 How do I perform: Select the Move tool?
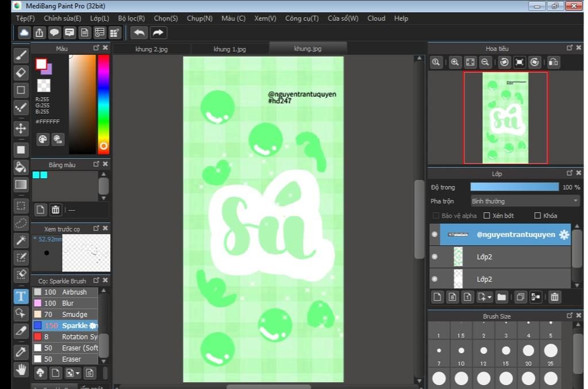(21, 128)
